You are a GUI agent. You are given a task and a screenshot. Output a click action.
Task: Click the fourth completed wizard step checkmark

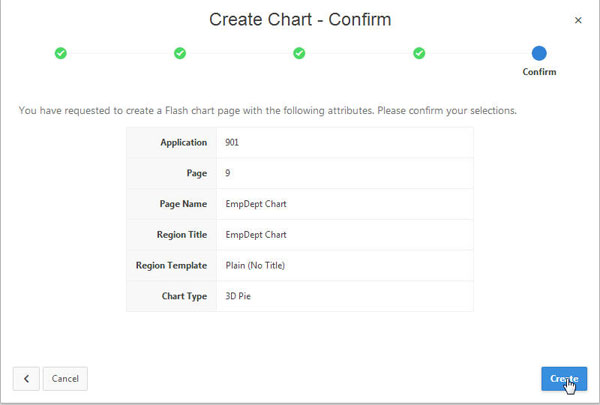click(x=419, y=53)
